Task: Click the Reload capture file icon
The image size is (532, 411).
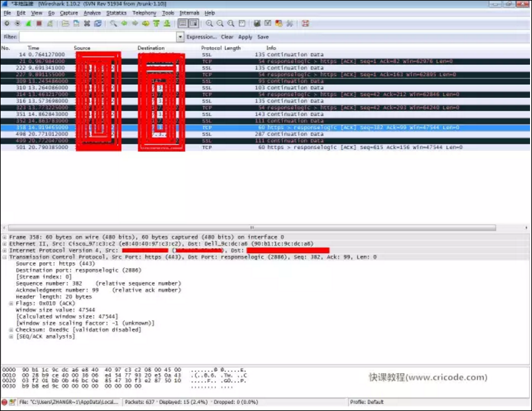Action: tap(98, 23)
